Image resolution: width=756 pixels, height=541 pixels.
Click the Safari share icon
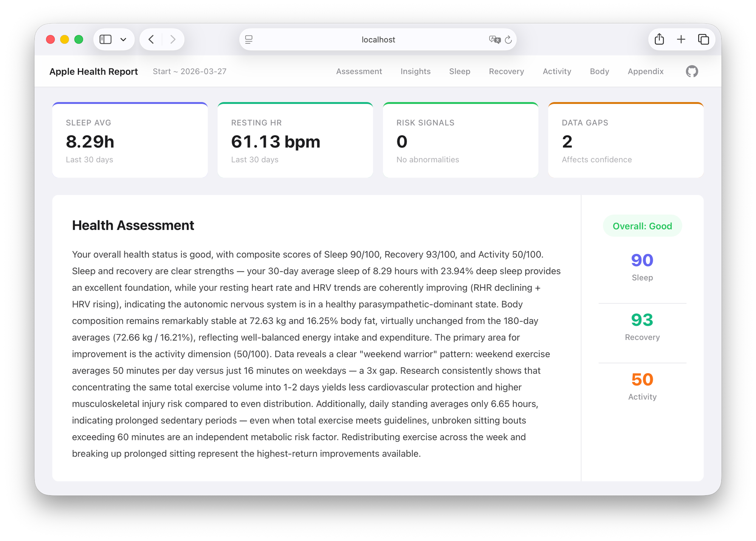click(x=659, y=39)
